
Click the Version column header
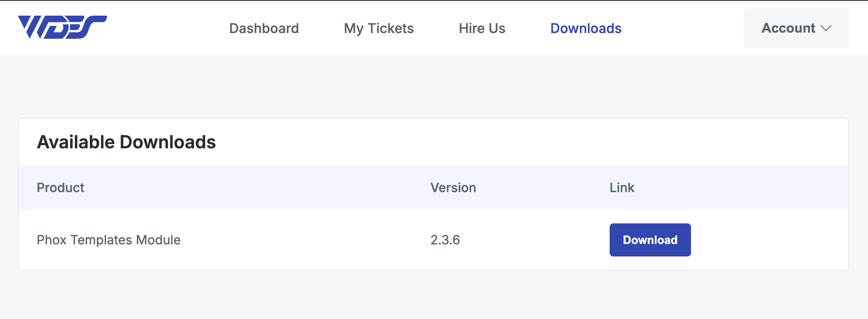(x=453, y=188)
